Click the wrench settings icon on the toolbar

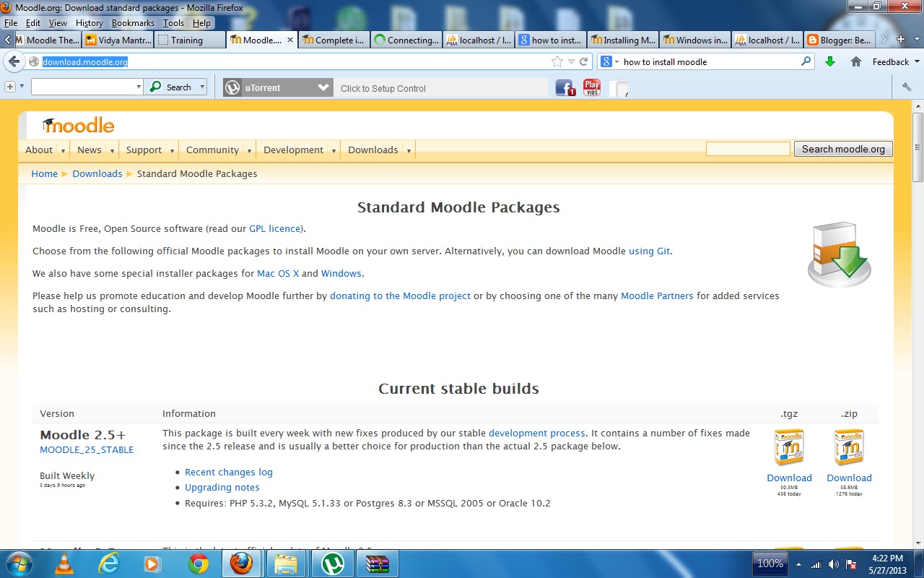point(906,87)
